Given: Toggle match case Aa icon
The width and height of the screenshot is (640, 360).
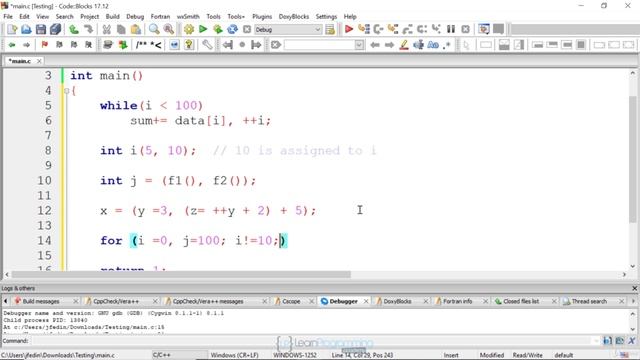Looking at the screenshot, I should coord(433,44).
